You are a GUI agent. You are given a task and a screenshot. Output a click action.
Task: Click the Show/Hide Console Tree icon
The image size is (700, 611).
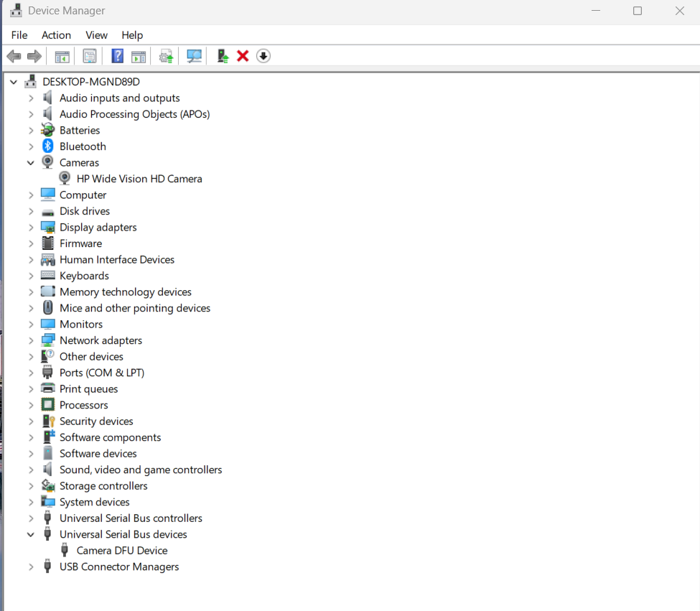point(62,57)
